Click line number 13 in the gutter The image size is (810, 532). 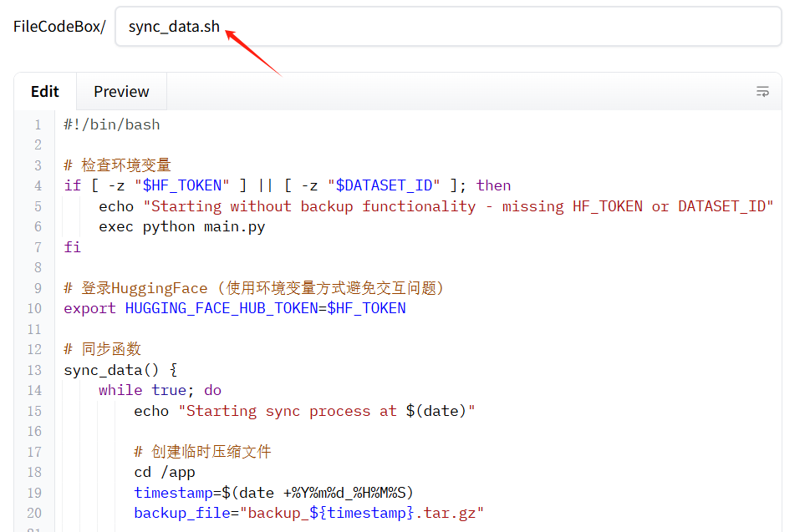34,370
